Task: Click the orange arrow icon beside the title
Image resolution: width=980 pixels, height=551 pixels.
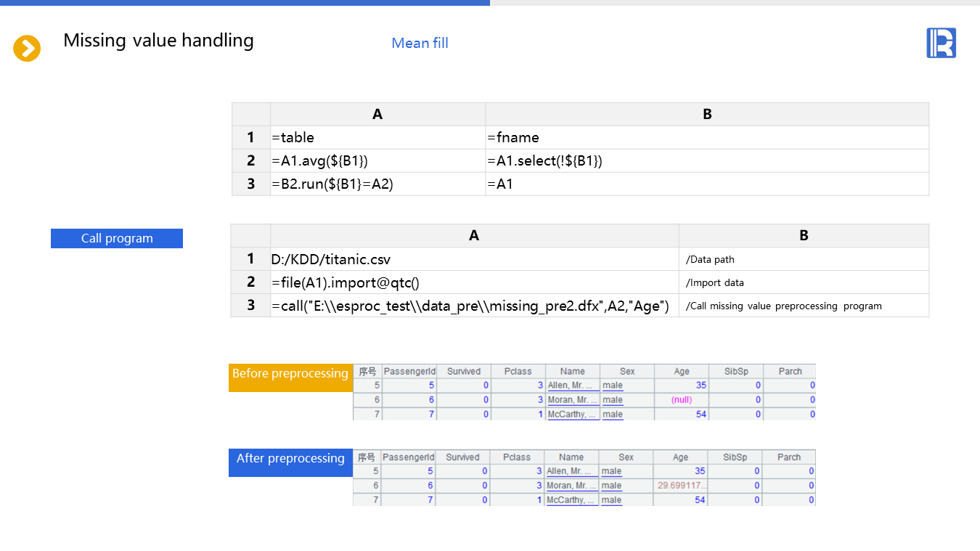Action: 27,49
